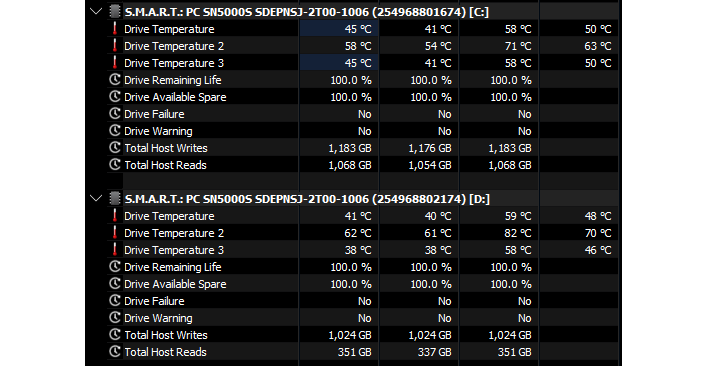Select D: drive 'Total Host Reads' label

pos(165,352)
